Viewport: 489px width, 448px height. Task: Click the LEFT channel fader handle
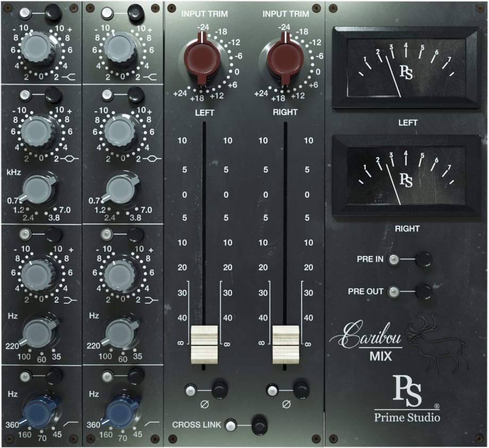point(204,344)
